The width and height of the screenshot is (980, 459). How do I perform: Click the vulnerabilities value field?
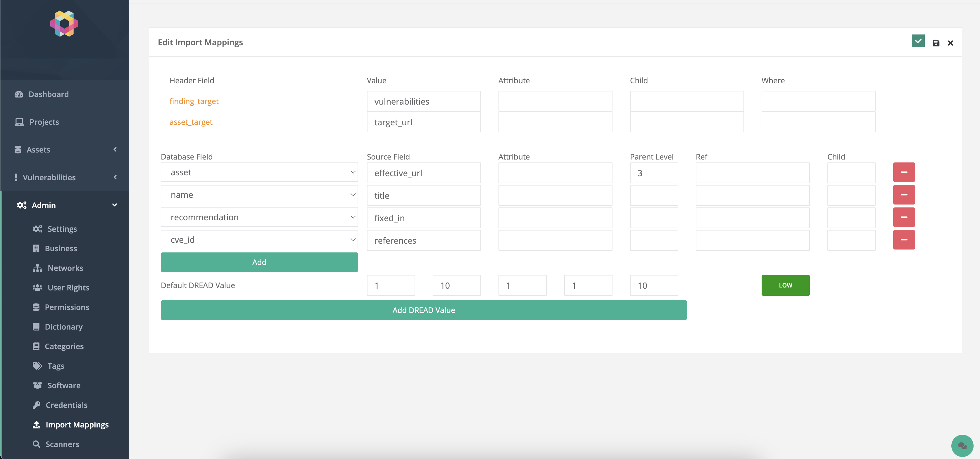pos(423,101)
